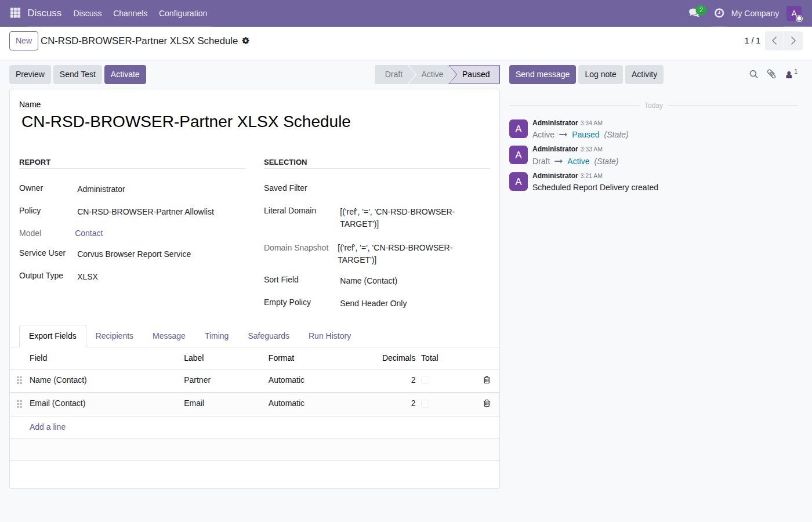
Task: Set status to Active stage
Action: [x=432, y=74]
